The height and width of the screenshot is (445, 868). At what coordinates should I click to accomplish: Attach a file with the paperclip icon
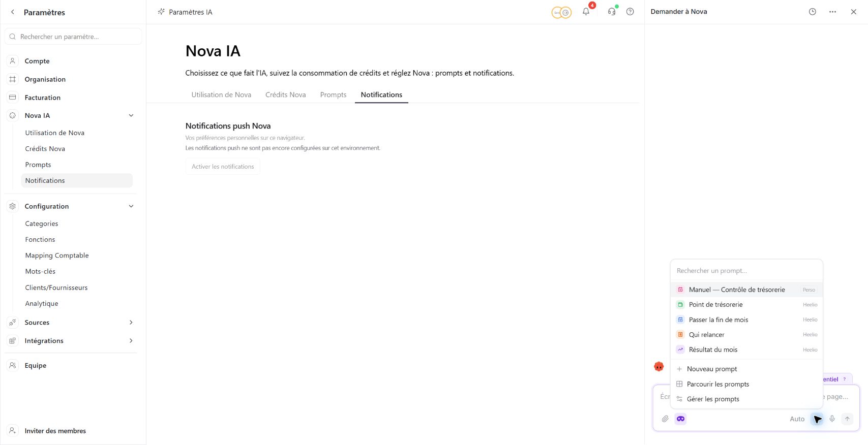665,419
